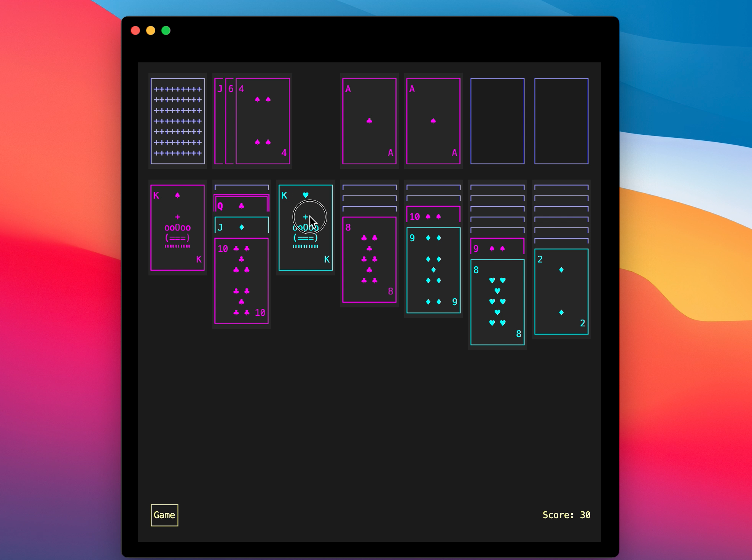Screen dimensions: 752x560
Task: Select the 2 of diamonds card
Action: [561, 291]
